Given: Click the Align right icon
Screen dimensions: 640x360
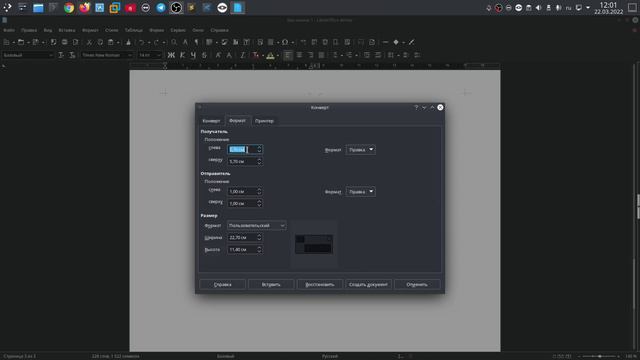Looking at the screenshot, I should click(x=310, y=55).
